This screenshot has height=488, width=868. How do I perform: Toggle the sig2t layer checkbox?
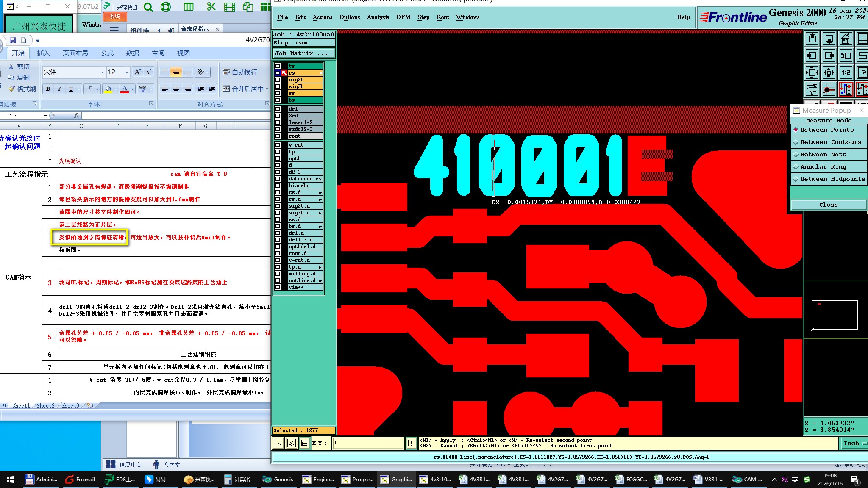pyautogui.click(x=278, y=80)
